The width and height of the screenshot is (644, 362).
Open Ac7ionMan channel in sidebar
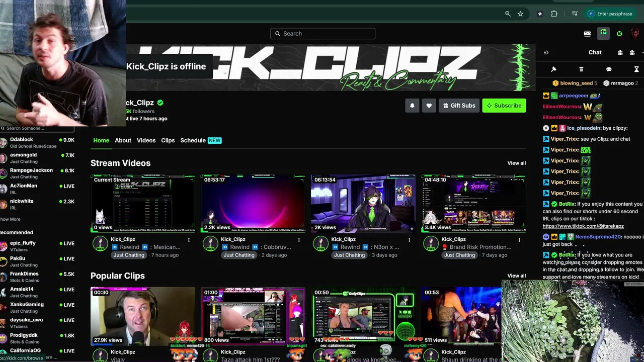click(x=38, y=189)
